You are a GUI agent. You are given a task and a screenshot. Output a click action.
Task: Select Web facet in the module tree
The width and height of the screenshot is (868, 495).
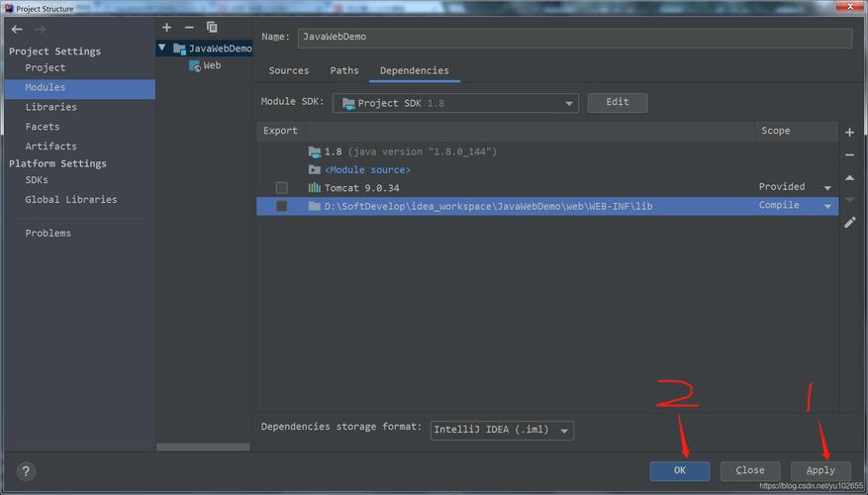tap(212, 66)
